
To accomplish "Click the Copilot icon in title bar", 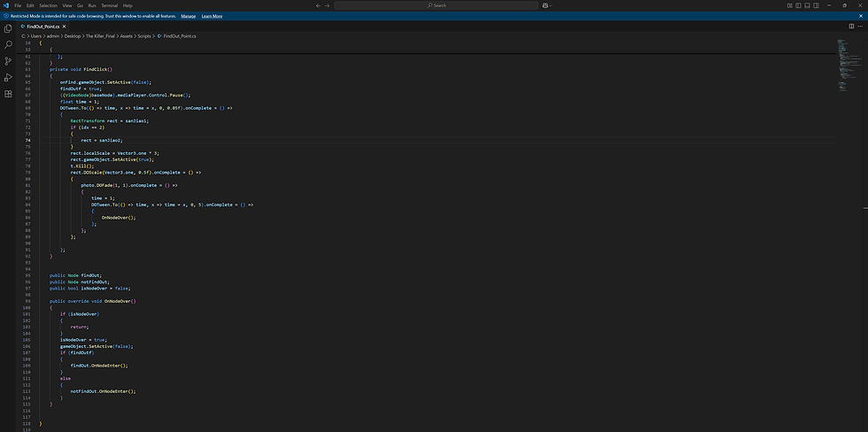I will (546, 5).
